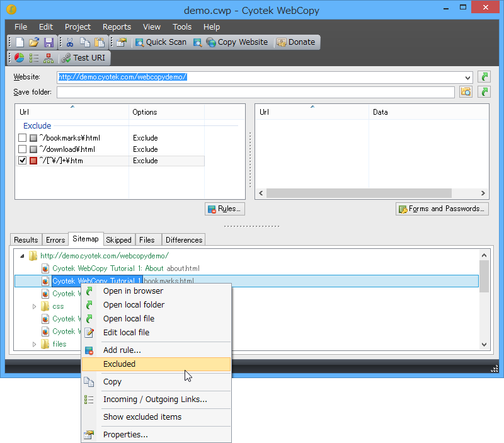Open the File menu
The image size is (504, 443).
click(21, 27)
